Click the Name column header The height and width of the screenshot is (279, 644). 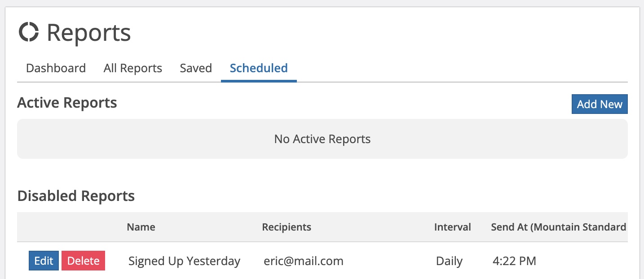point(141,227)
